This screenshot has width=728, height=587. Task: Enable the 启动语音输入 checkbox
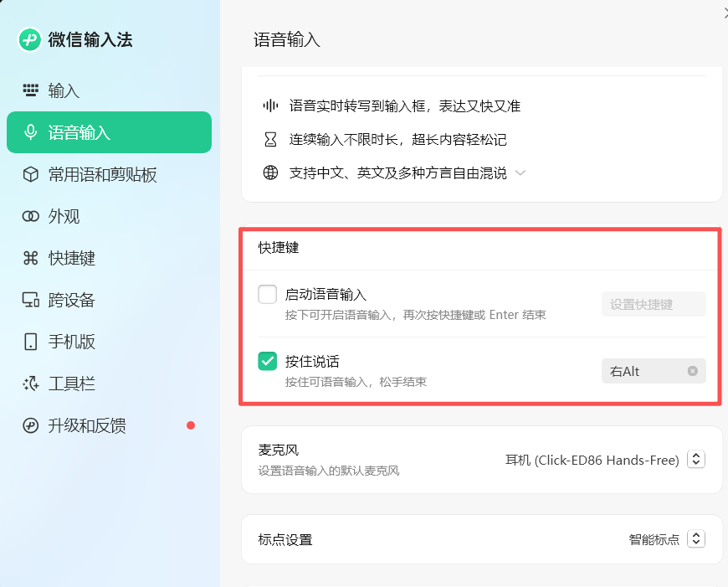click(x=268, y=294)
